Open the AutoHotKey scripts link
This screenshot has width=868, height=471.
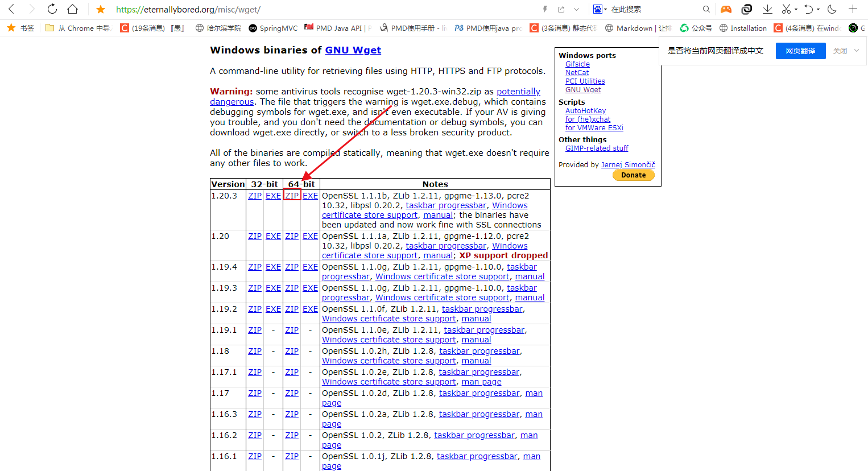coord(585,111)
